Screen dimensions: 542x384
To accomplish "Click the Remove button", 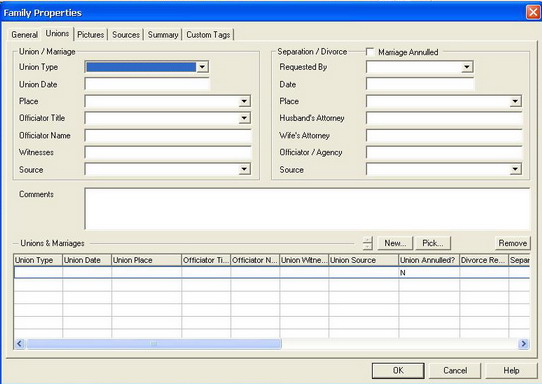I will tap(512, 243).
